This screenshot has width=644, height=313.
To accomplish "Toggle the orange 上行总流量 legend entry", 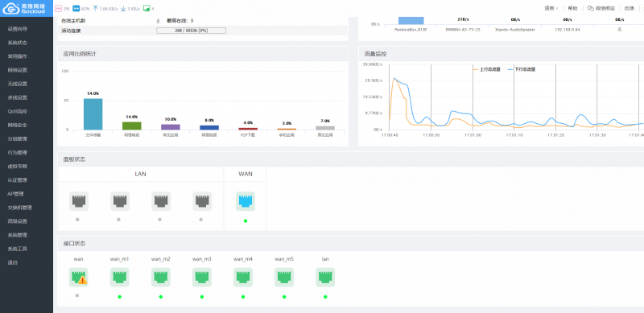I will tap(487, 69).
